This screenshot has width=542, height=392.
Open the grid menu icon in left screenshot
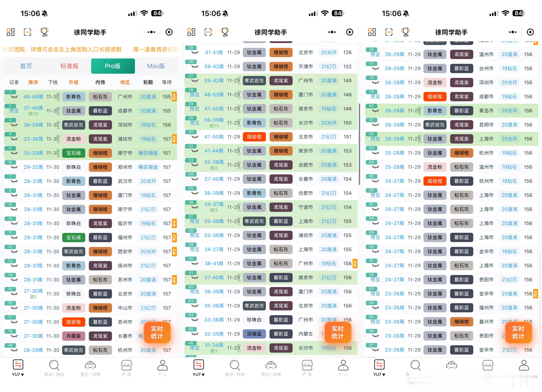(11, 32)
